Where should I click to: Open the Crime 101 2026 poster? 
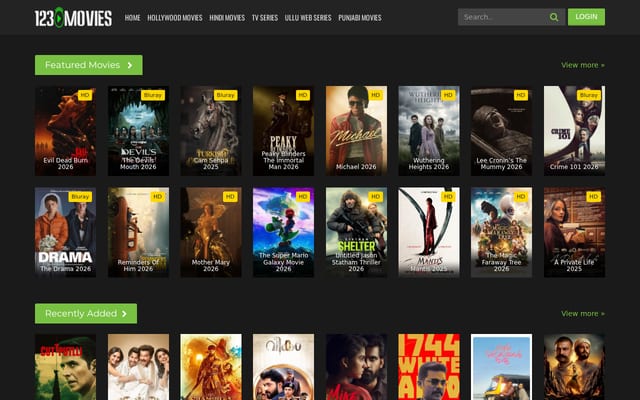point(574,131)
